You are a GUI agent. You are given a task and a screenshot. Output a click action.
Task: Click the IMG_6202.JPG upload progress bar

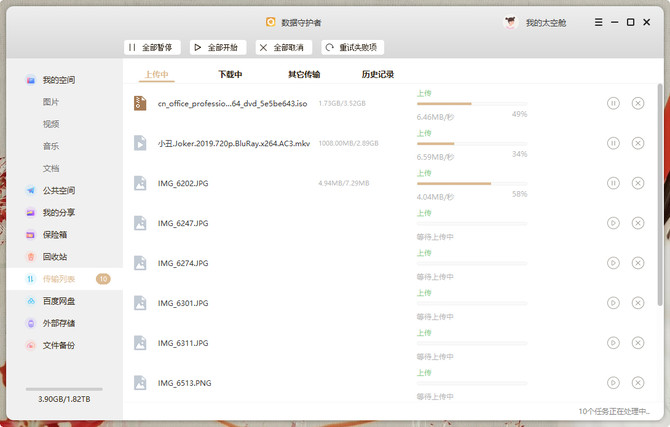coord(471,183)
